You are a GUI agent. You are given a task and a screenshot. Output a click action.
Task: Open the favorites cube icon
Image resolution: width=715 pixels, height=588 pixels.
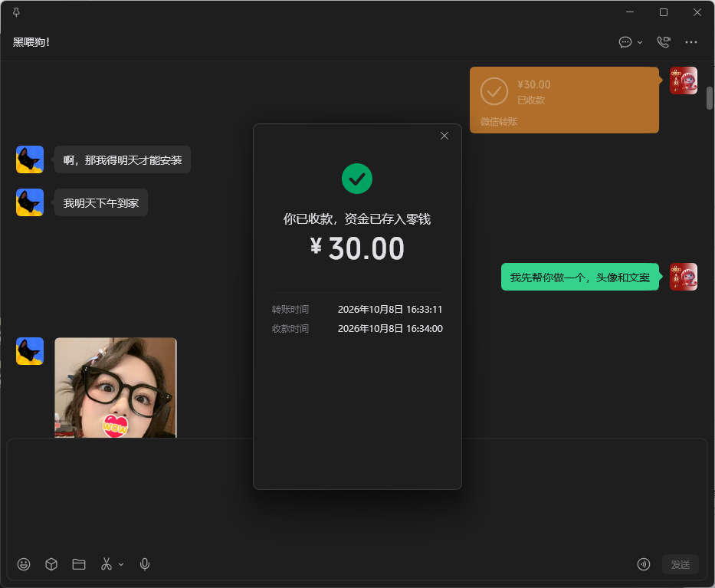coord(51,564)
